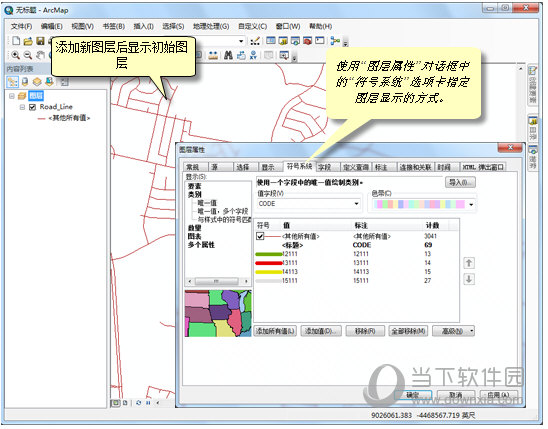Click the yellow 14113 line symbol
This screenshot has height=429, width=548.
(268, 272)
